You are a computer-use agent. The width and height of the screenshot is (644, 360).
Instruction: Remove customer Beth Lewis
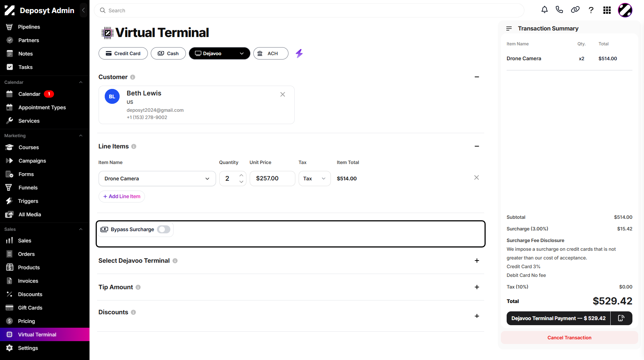[283, 94]
